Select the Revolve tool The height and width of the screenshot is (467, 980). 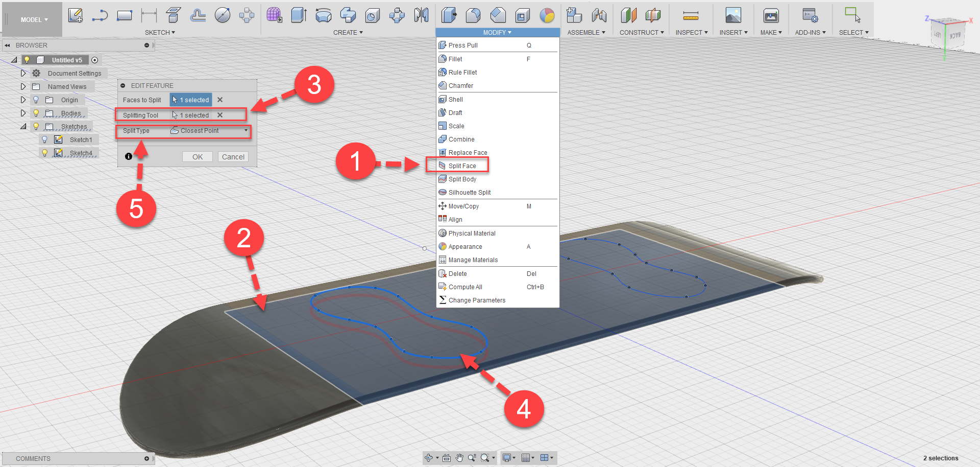click(x=324, y=15)
